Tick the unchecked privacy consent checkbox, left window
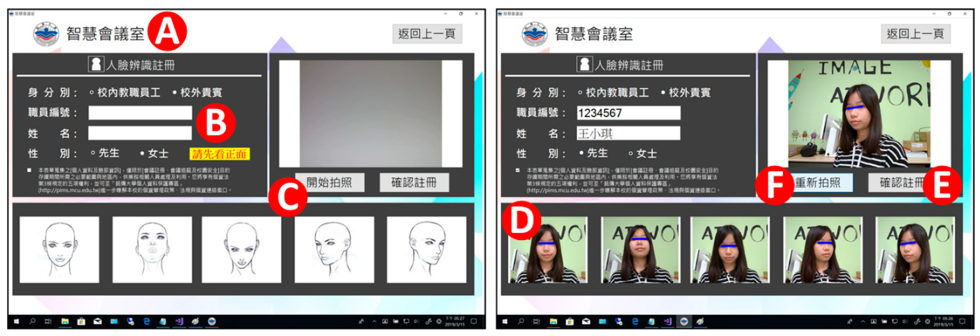The height and width of the screenshot is (336, 980). click(x=29, y=170)
